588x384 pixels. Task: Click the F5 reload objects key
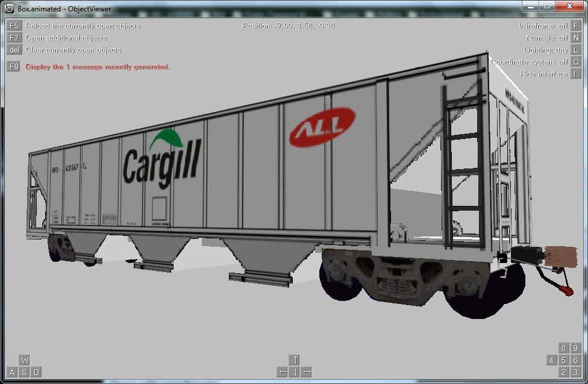pyautogui.click(x=13, y=26)
